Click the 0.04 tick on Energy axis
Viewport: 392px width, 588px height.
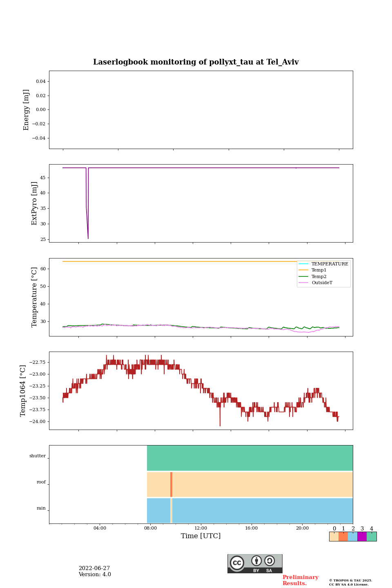coord(41,81)
